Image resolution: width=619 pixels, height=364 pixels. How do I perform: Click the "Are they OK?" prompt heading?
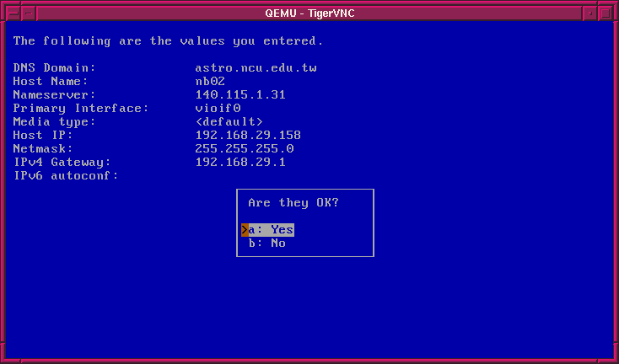click(293, 203)
